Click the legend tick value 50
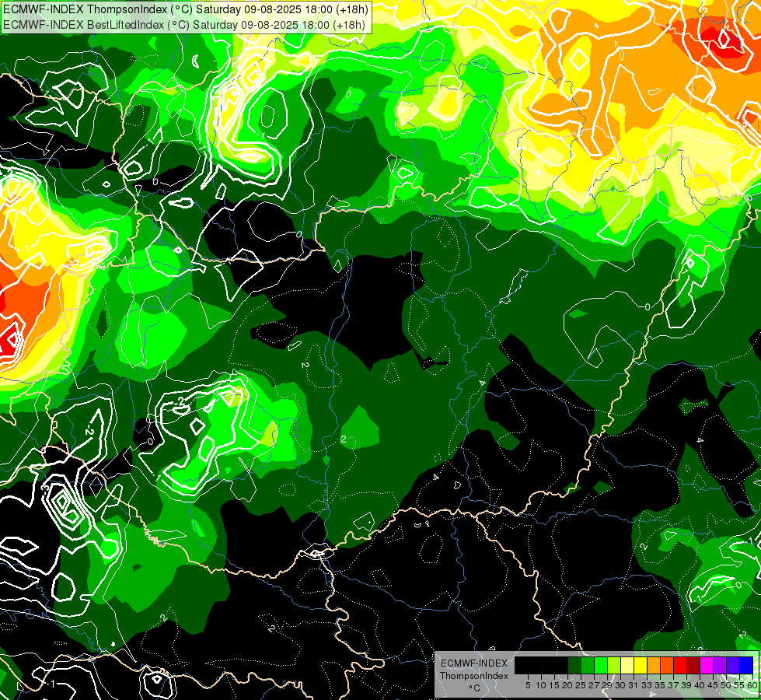The height and width of the screenshot is (700, 761). (726, 685)
